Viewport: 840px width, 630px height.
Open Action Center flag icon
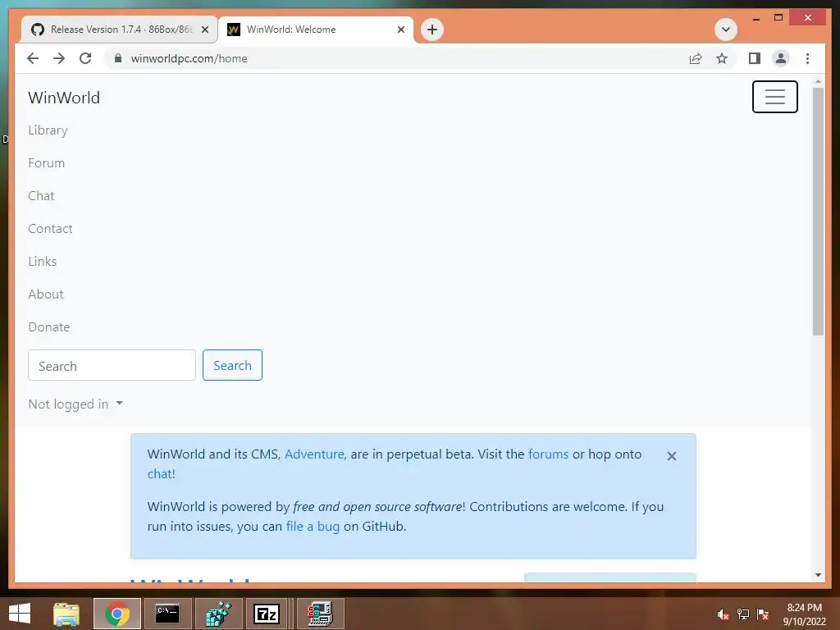point(762,614)
